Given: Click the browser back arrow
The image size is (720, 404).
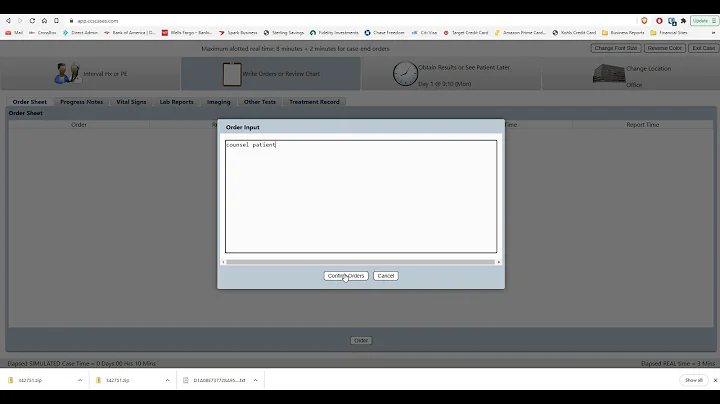Looking at the screenshot, I should pos(8,21).
